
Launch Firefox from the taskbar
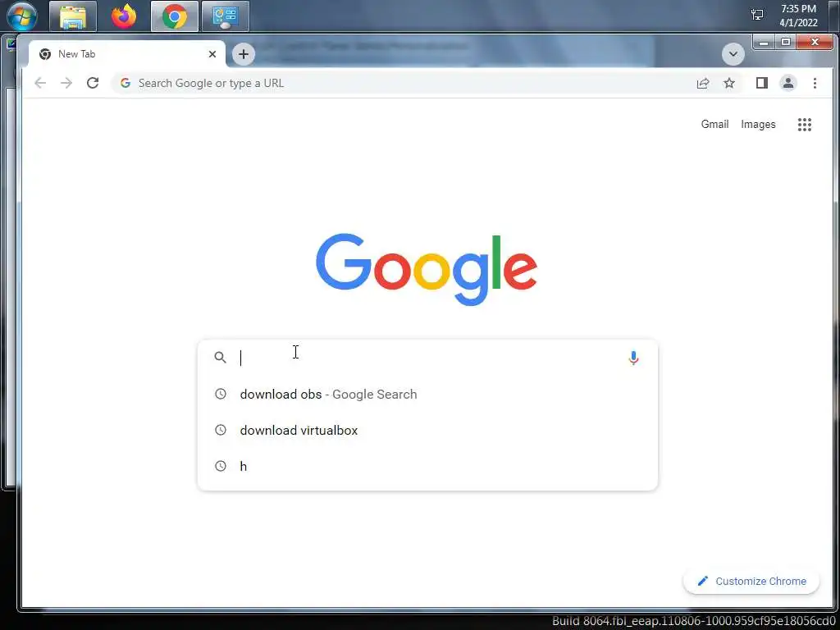point(124,16)
